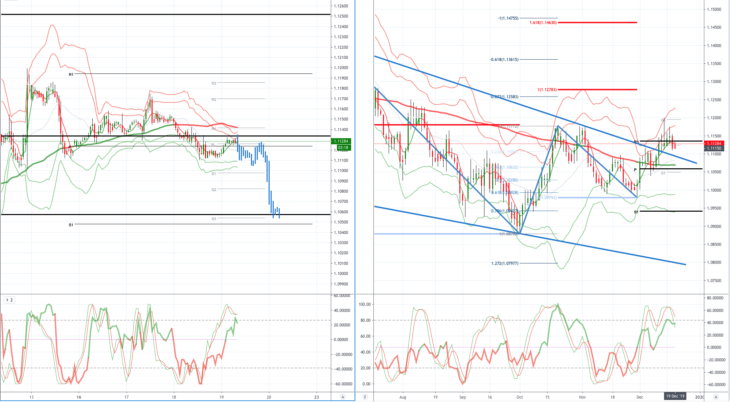The height and width of the screenshot is (402, 730).
Task: Select the 19 Dec '19 date marker
Action: (x=675, y=396)
